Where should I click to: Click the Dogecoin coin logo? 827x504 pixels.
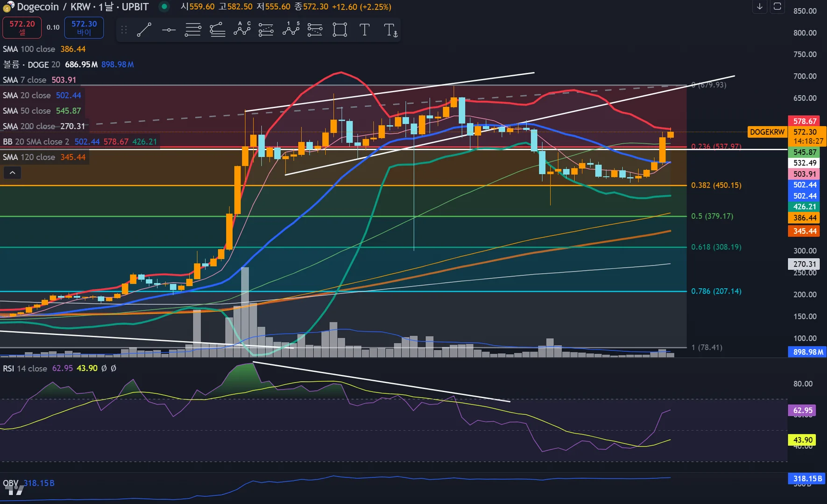click(8, 7)
